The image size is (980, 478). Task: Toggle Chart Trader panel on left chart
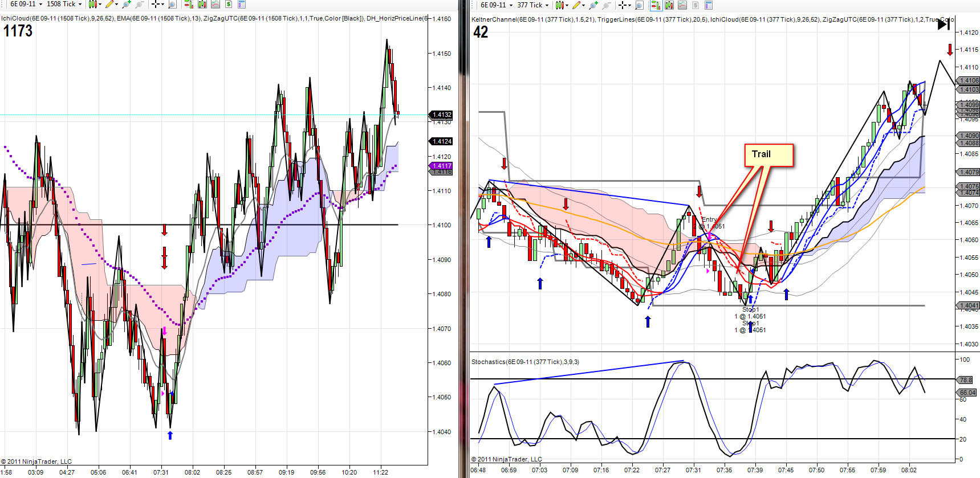(x=189, y=5)
